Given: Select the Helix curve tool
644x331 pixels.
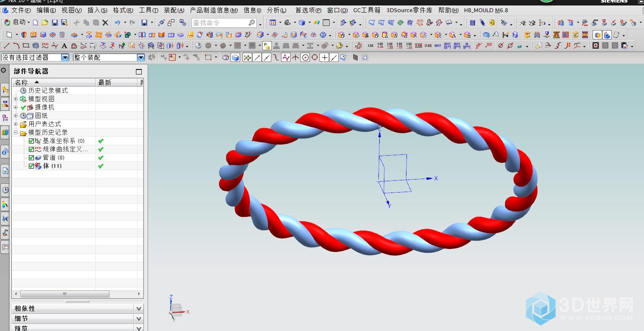Looking at the screenshot, I should pyautogui.click(x=36, y=46).
